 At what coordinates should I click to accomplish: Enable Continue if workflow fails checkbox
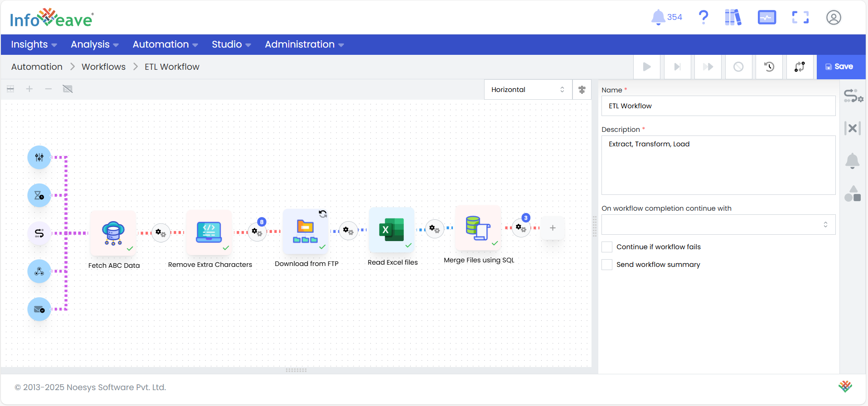pos(607,247)
